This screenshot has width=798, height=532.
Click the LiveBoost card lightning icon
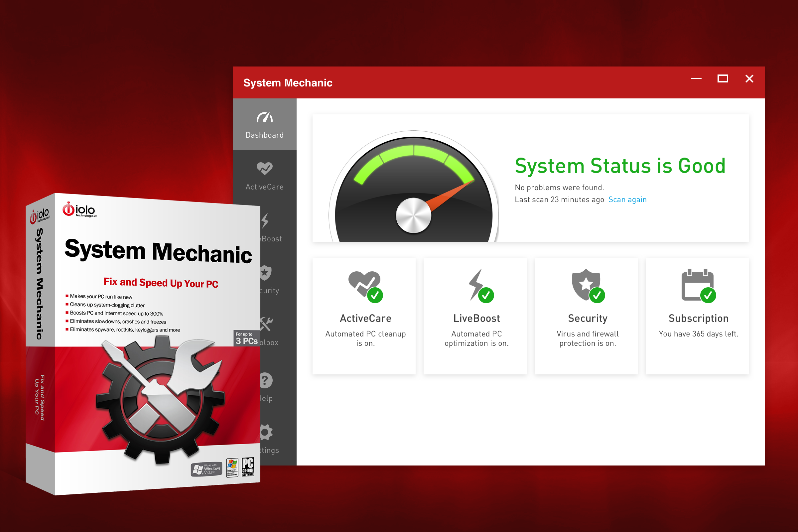point(481,286)
